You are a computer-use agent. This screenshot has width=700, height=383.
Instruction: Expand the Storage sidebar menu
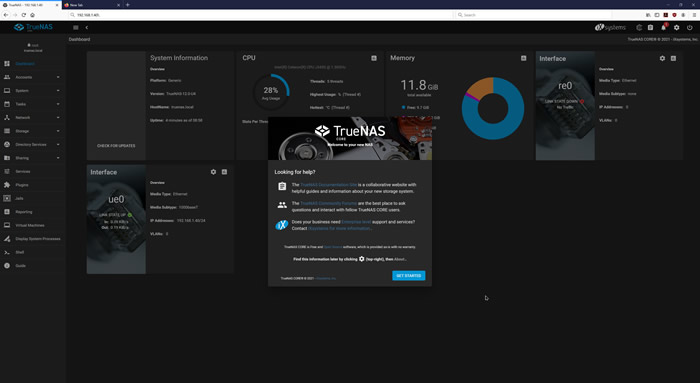[33, 131]
